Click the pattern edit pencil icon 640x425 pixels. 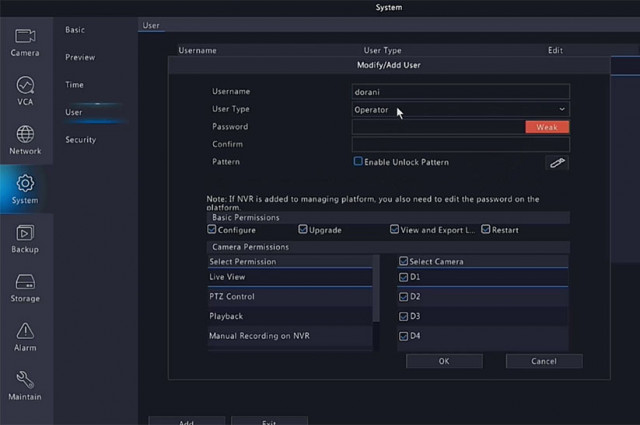pos(557,162)
